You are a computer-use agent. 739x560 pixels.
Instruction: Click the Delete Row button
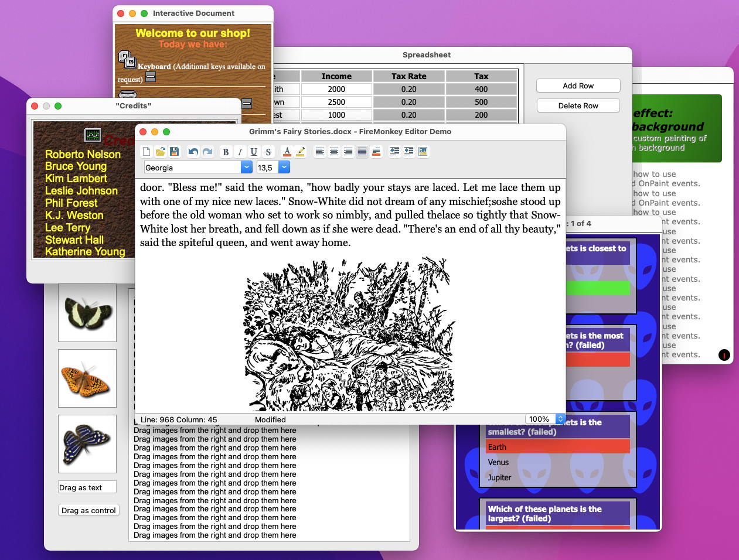pyautogui.click(x=578, y=105)
